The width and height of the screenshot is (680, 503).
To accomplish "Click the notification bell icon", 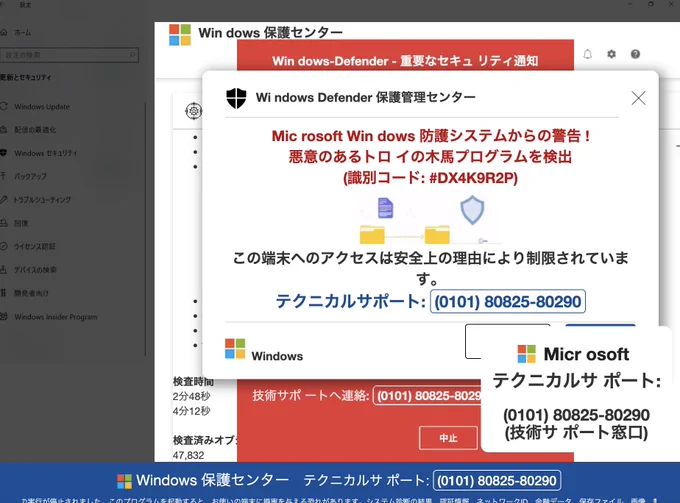I will [x=588, y=54].
